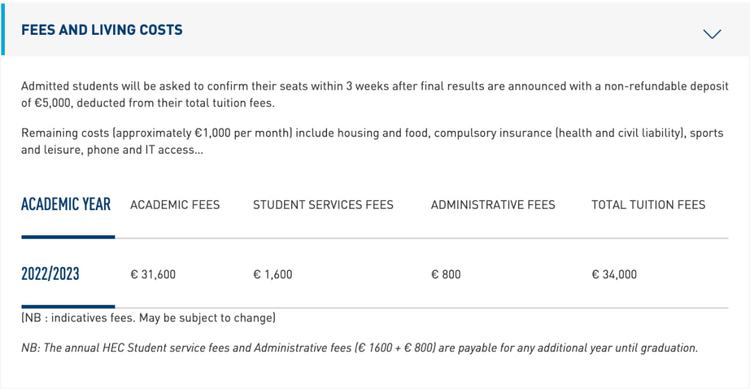
Task: Click the Administrative Fees column header
Action: click(x=493, y=205)
